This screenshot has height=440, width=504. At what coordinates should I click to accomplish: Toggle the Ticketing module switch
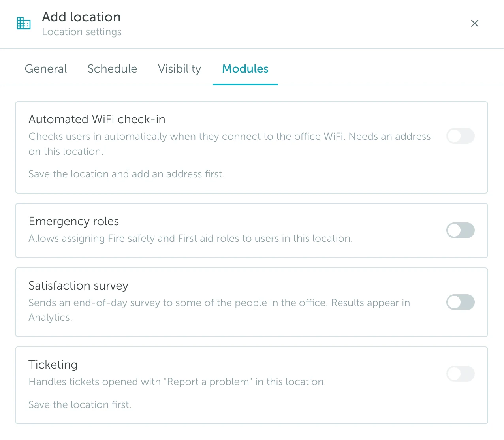click(x=461, y=374)
